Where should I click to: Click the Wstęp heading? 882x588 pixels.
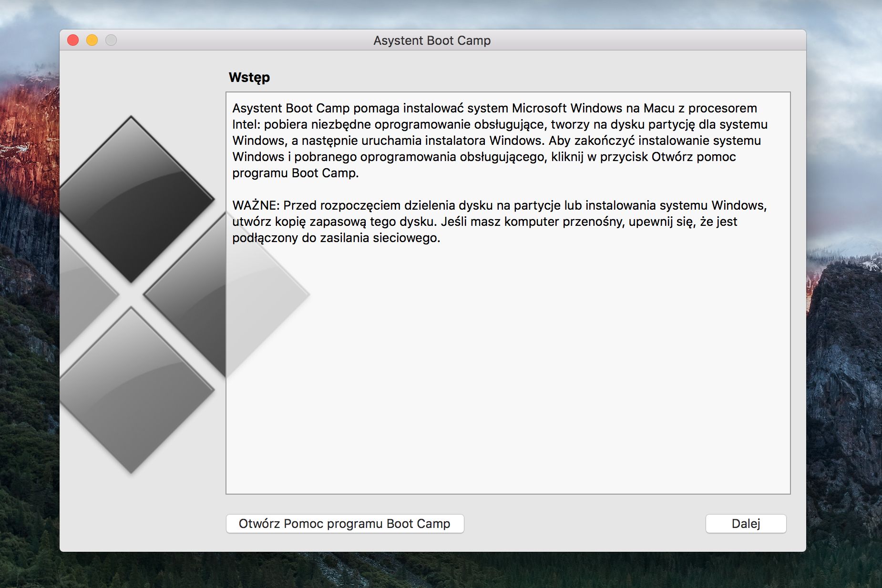click(249, 77)
